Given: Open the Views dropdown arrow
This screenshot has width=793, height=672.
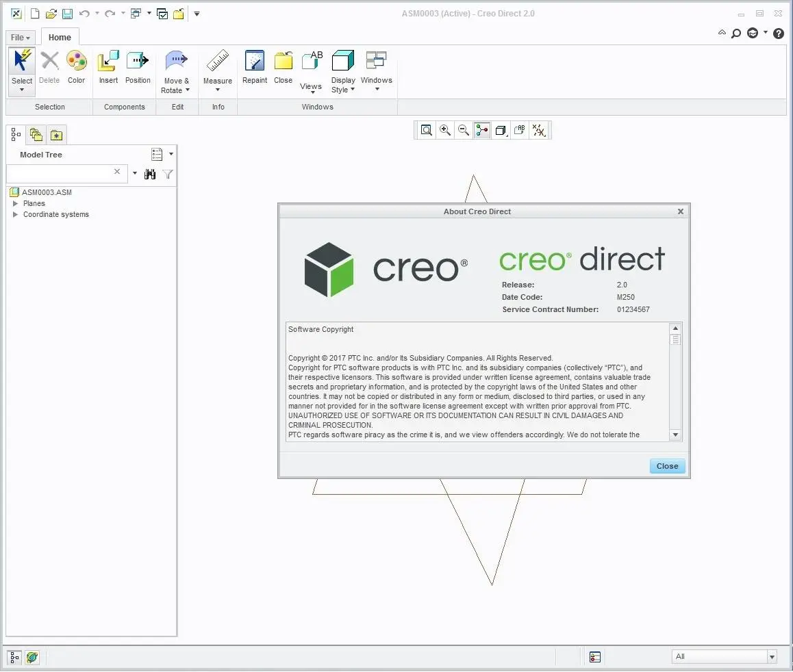Looking at the screenshot, I should point(312,92).
